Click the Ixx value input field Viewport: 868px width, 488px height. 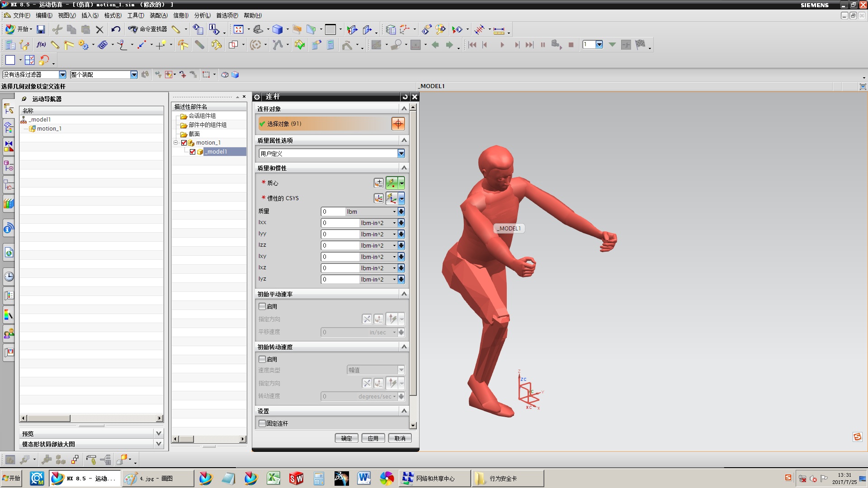(x=340, y=223)
